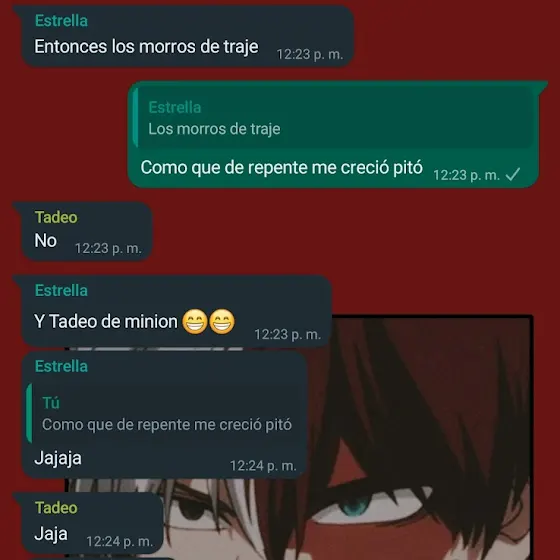Tap Tadeo's name above the 'Jaja' message

click(x=56, y=508)
